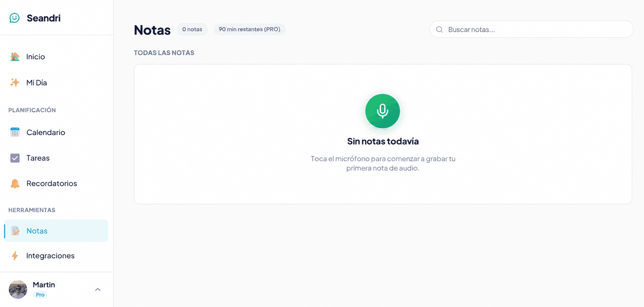The width and height of the screenshot is (644, 307).
Task: Click the magnifier icon in search bar
Action: click(x=439, y=29)
